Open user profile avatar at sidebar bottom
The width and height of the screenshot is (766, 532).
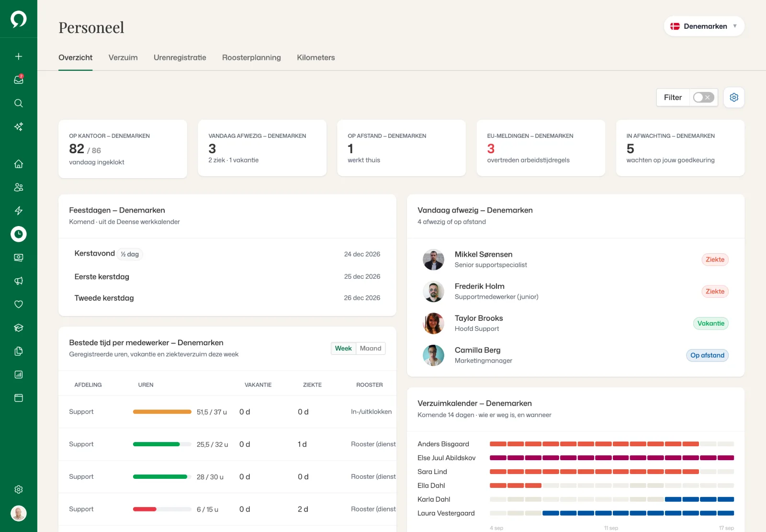tap(19, 513)
